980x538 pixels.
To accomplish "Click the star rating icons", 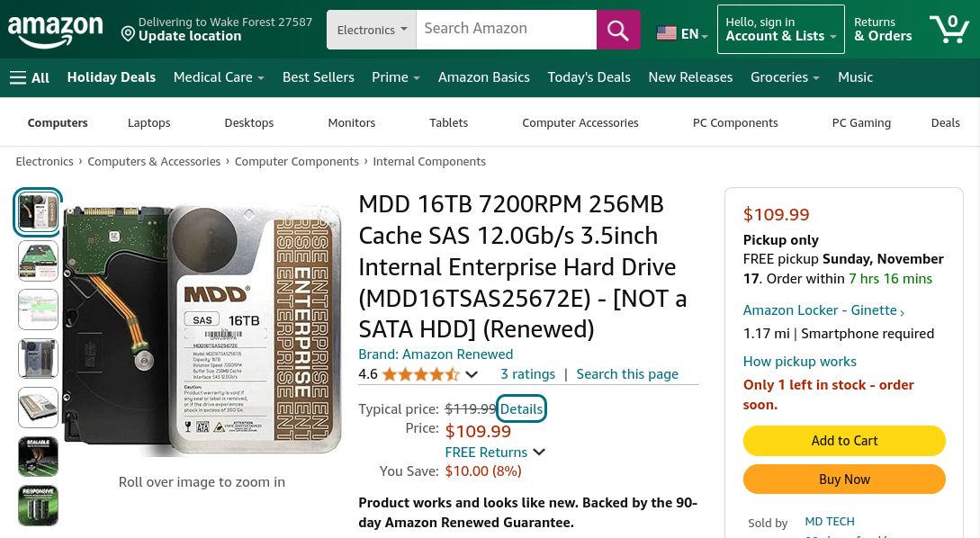I will [420, 374].
